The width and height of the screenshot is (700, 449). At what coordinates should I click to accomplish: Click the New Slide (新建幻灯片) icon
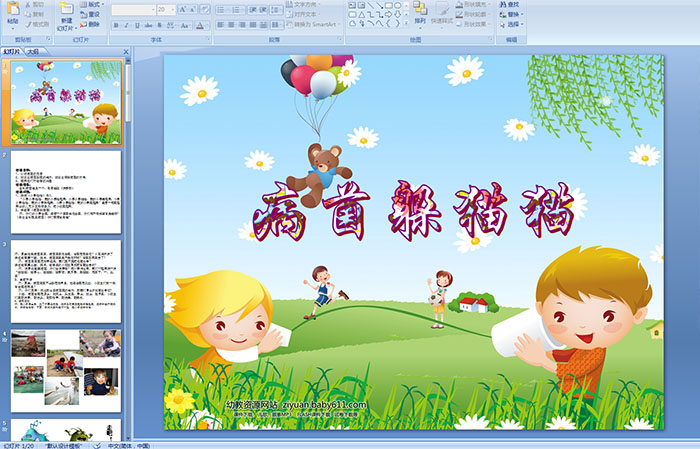67,8
